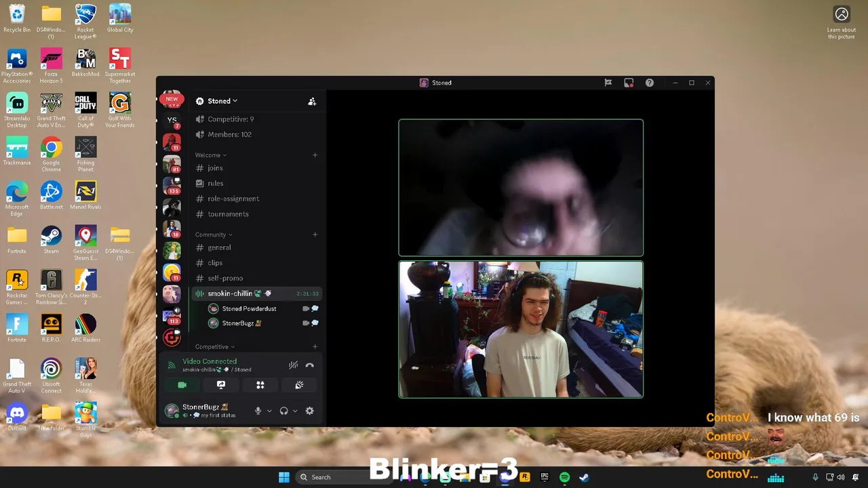Open Epic Games Launcher in the taskbar
The width and height of the screenshot is (868, 488).
pos(545,477)
